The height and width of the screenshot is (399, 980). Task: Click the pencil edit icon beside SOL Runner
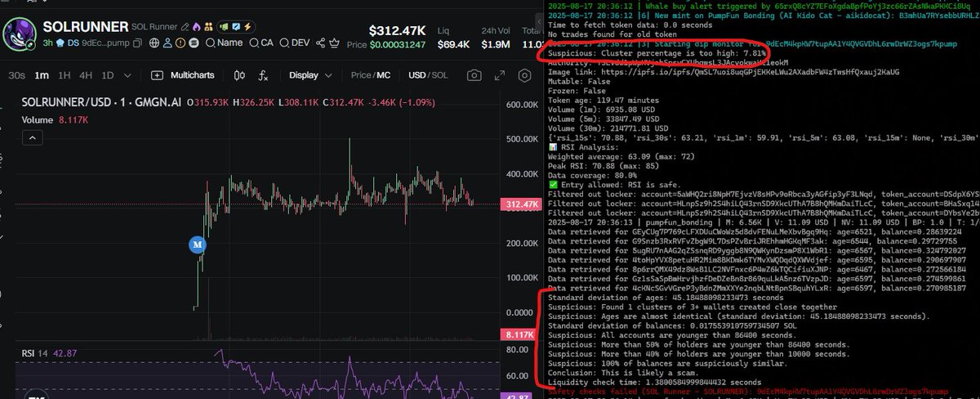(185, 27)
